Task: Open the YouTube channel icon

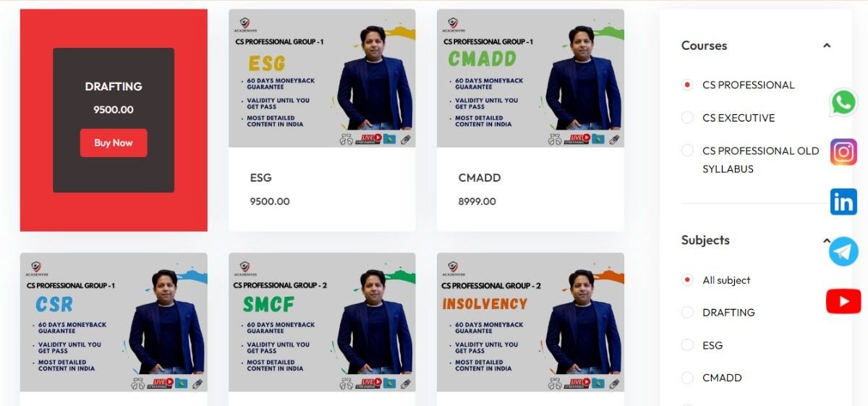Action: click(x=843, y=301)
